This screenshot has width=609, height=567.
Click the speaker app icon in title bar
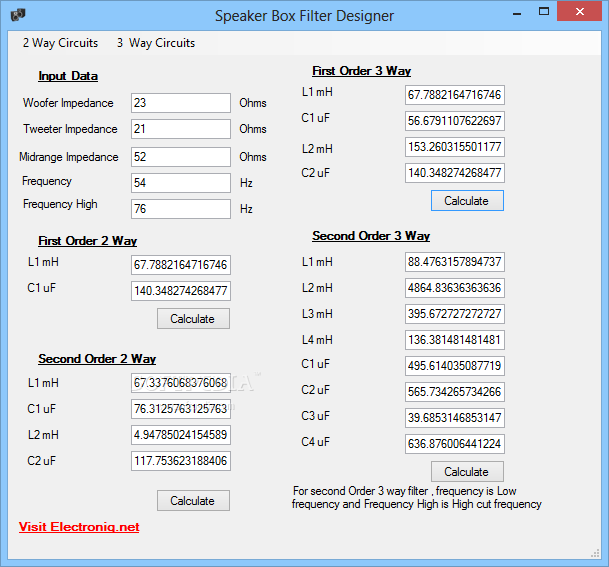click(x=18, y=15)
